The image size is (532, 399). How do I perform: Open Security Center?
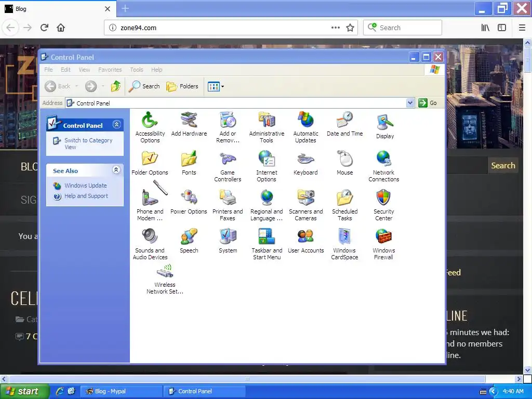point(384,205)
